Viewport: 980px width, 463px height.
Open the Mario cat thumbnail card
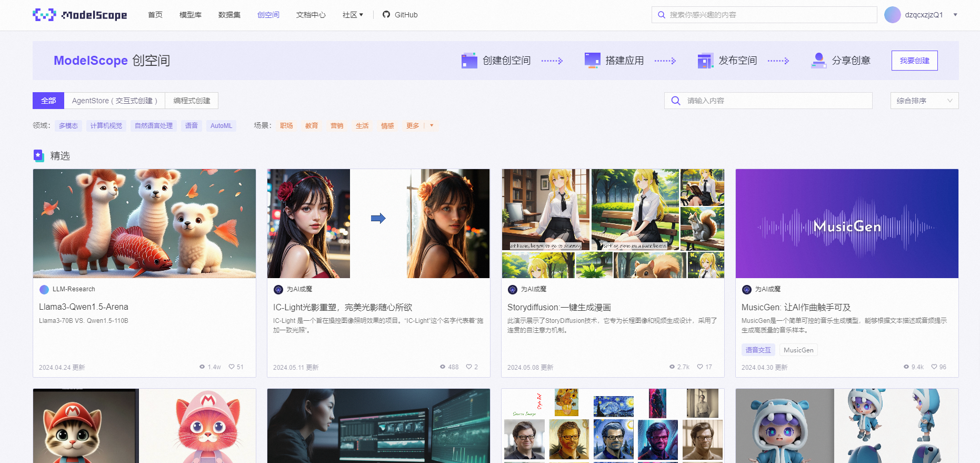[x=144, y=426]
